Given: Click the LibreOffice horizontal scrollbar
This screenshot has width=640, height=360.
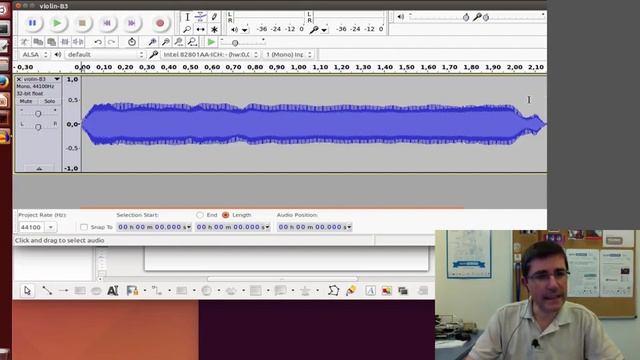Looking at the screenshot, I should (282, 279).
